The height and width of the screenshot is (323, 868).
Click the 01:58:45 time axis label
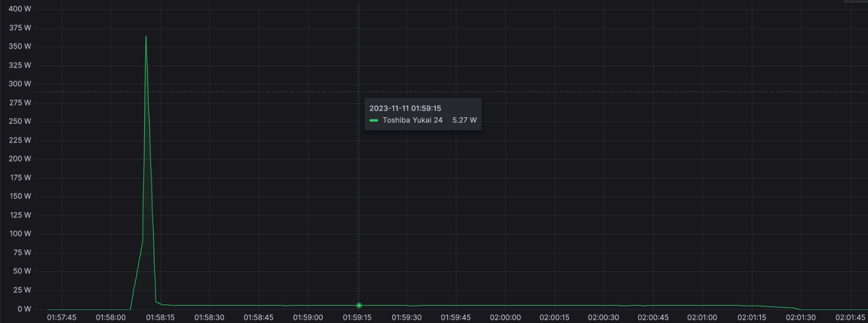[259, 318]
